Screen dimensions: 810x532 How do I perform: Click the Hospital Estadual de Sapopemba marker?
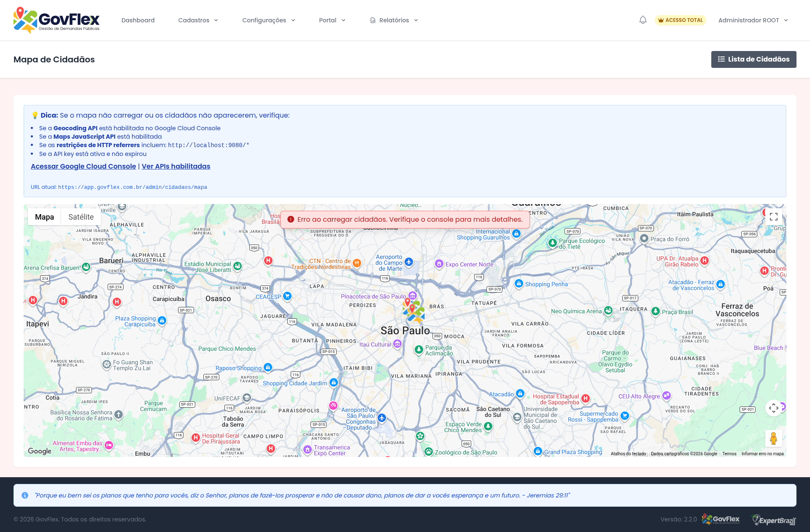click(x=585, y=398)
